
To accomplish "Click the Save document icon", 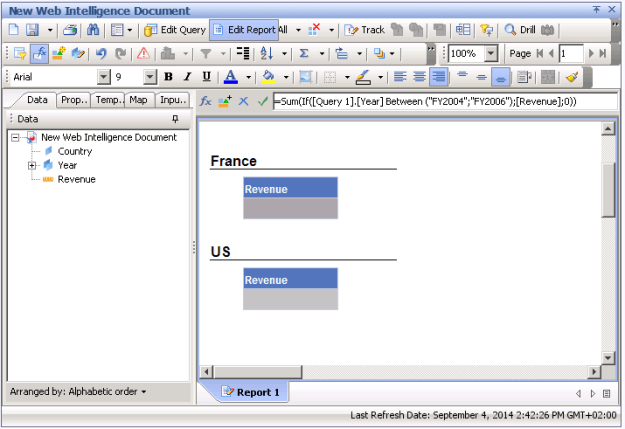I will 32,30.
